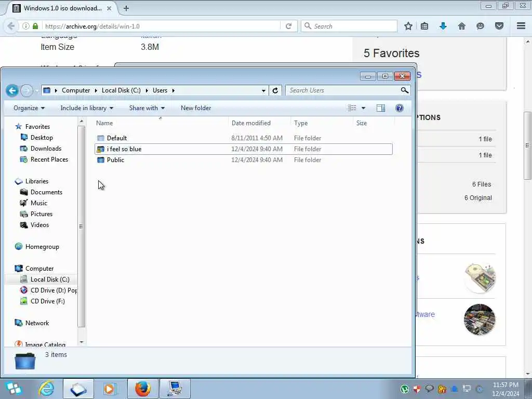Open Firefox downloads arrow
This screenshot has width=532, height=399.
pyautogui.click(x=443, y=26)
